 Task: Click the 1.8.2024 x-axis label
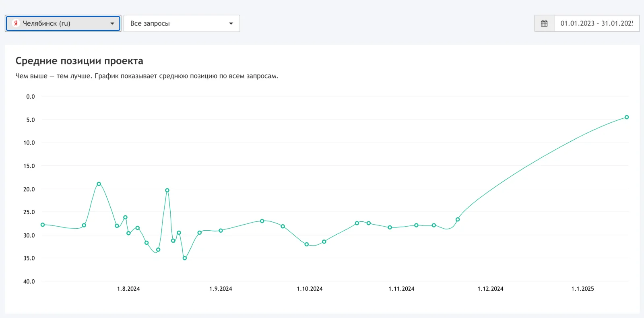pyautogui.click(x=128, y=289)
